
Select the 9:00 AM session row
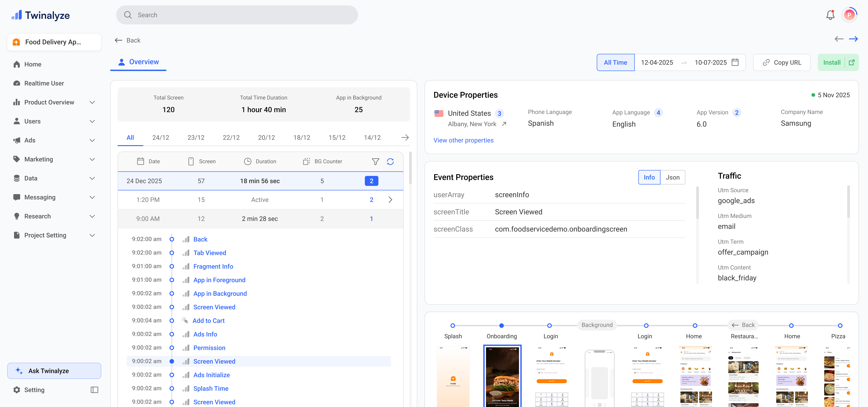pyautogui.click(x=261, y=219)
